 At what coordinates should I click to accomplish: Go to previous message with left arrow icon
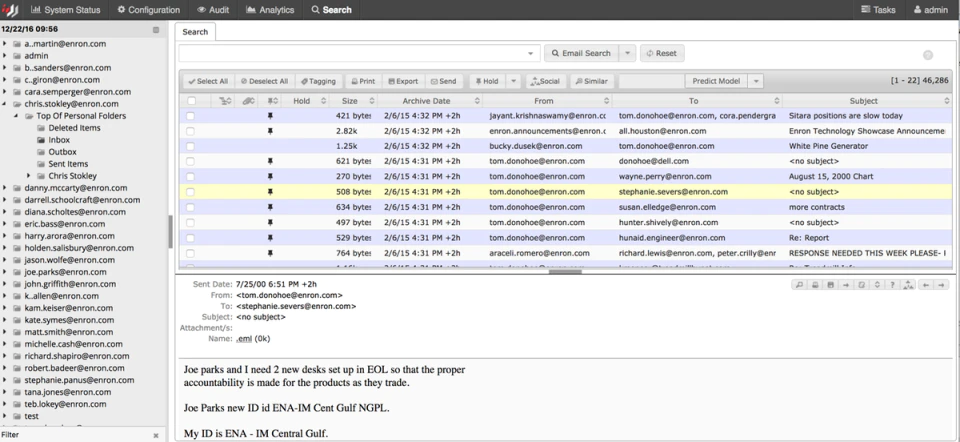click(x=925, y=285)
